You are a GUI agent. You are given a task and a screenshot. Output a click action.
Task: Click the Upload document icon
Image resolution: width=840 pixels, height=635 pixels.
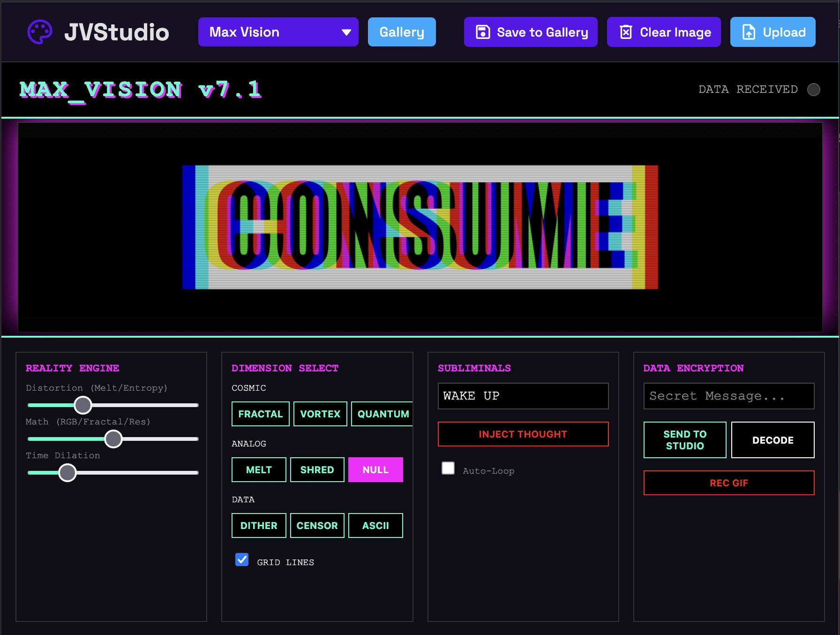pos(749,32)
